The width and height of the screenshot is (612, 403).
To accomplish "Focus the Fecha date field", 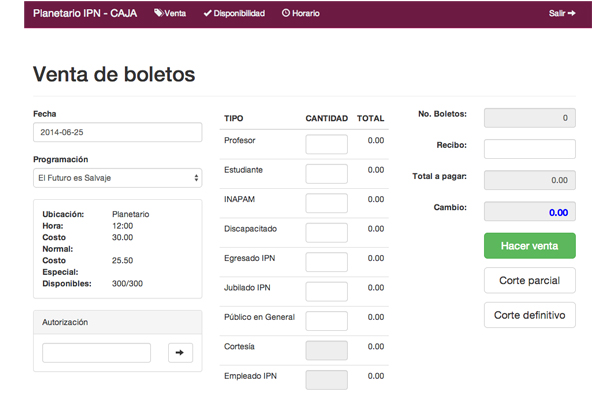I will 117,132.
